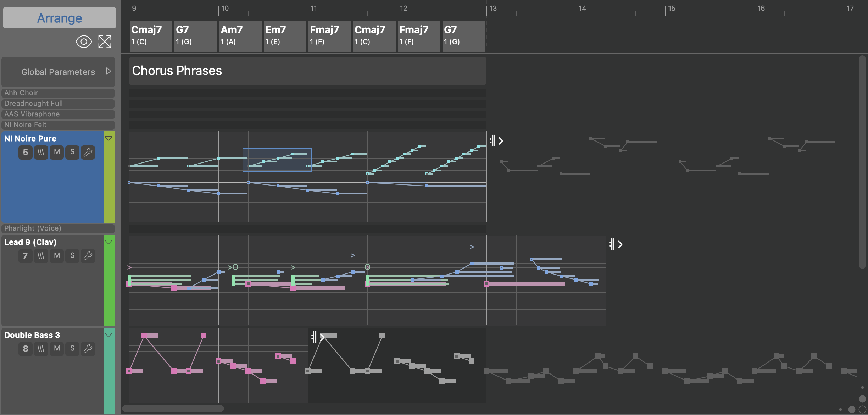The width and height of the screenshot is (868, 415).
Task: Click the expand arrows icon under Arrange
Action: click(x=105, y=41)
